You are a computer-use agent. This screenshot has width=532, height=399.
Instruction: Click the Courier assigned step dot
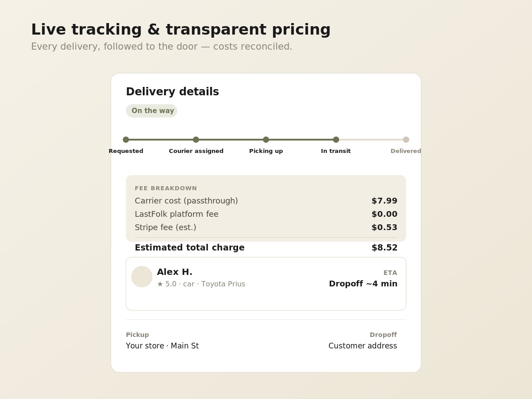196,140
